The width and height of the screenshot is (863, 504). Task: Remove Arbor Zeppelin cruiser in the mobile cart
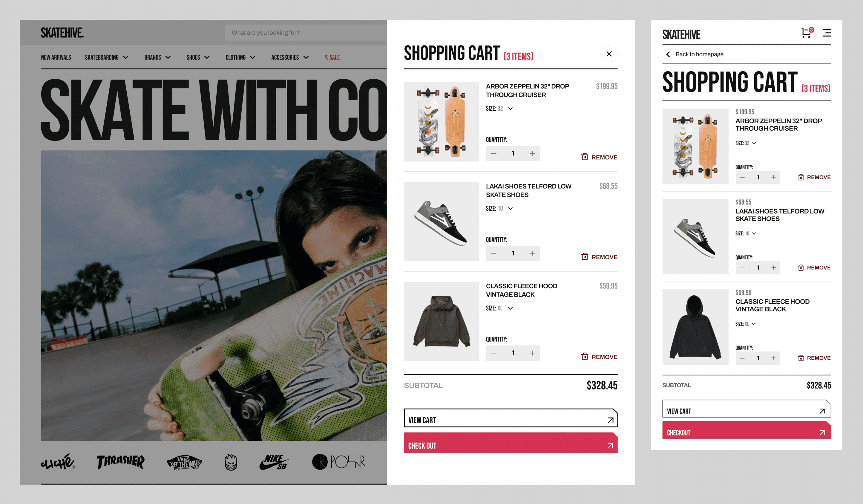[814, 177]
